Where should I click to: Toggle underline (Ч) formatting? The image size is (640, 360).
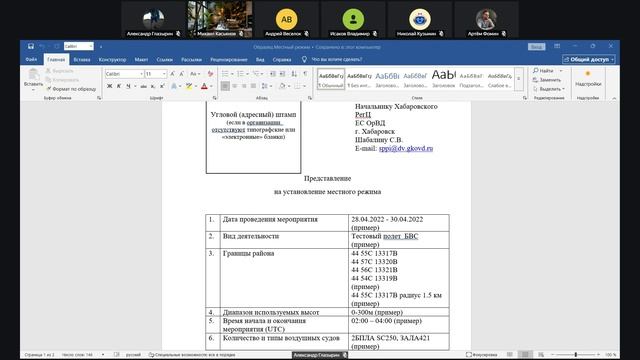128,86
